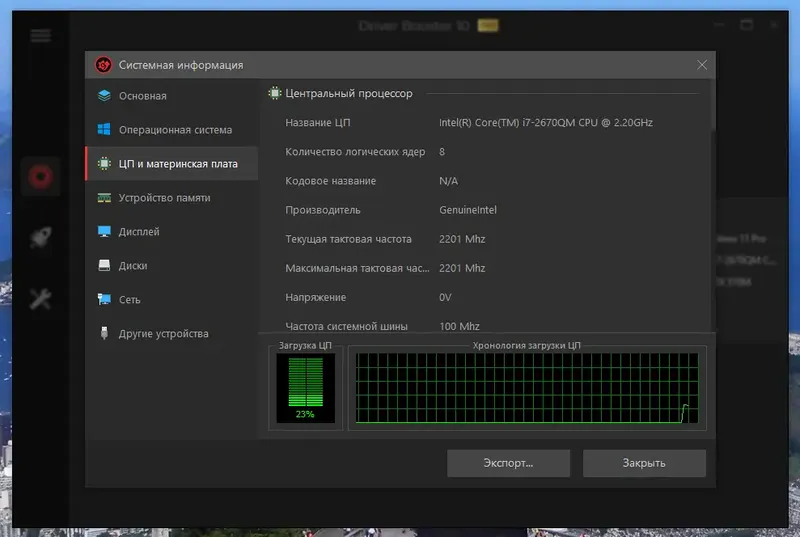The width and height of the screenshot is (800, 537).
Task: Click the 100 Mhz system bus value
Action: (x=459, y=326)
